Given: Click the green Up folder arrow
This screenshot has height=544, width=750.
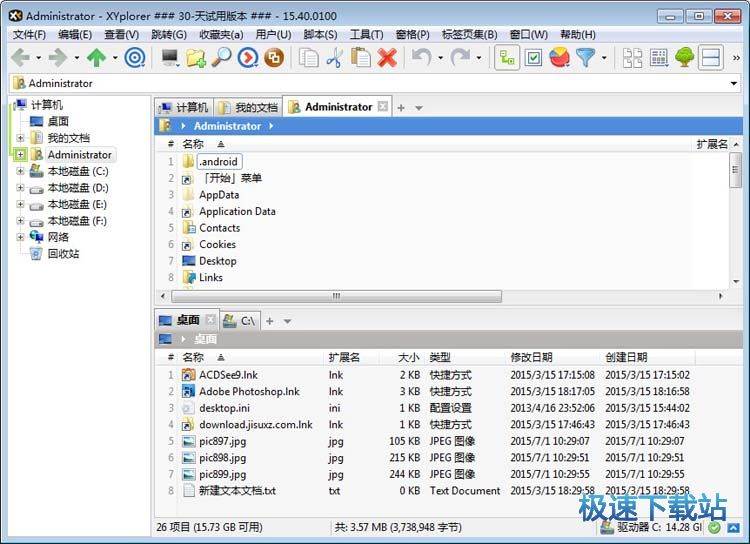Looking at the screenshot, I should (97, 58).
